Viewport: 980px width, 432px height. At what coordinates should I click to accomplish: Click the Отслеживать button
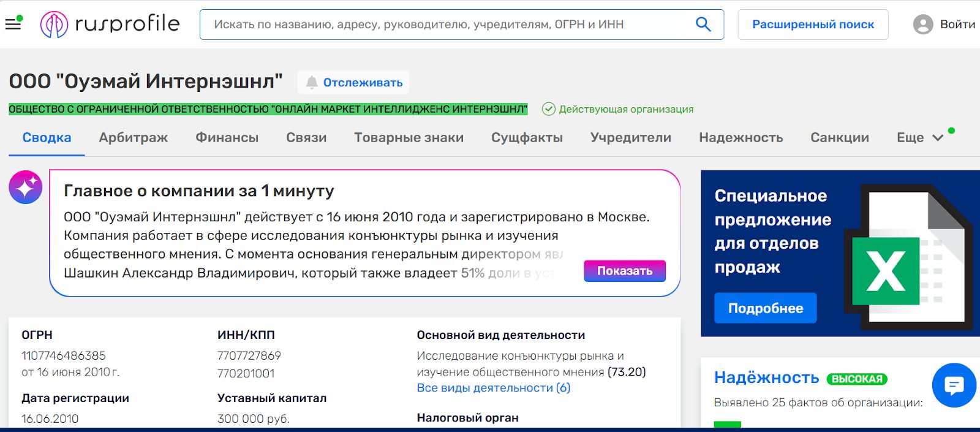point(353,82)
